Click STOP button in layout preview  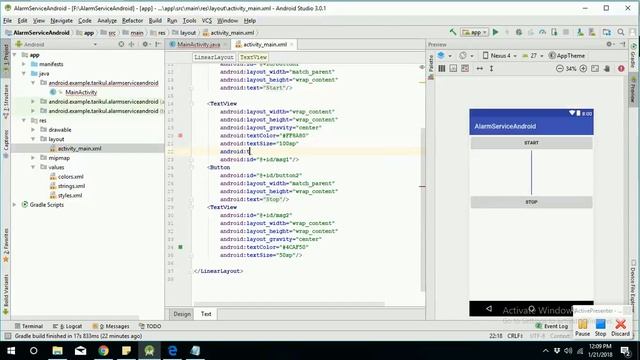(x=531, y=202)
